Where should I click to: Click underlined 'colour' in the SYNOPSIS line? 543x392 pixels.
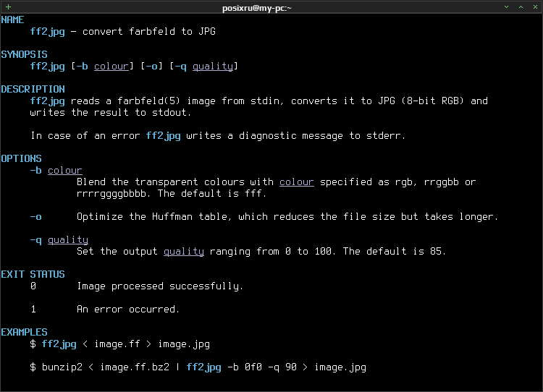click(111, 66)
